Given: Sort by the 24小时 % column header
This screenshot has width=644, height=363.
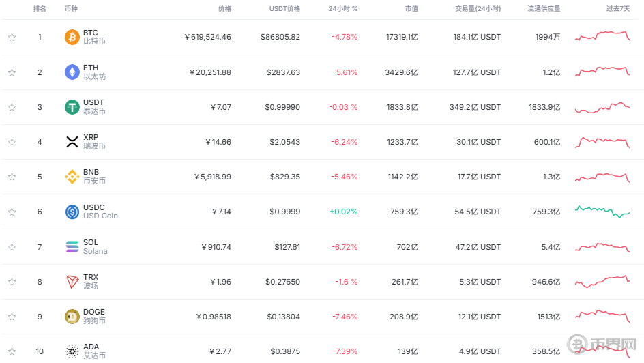Looking at the screenshot, I should point(342,9).
